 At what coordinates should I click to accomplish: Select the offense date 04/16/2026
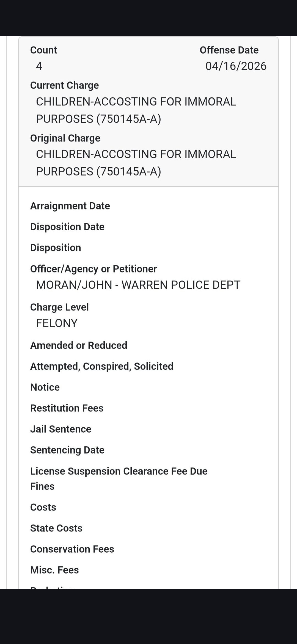point(236,66)
